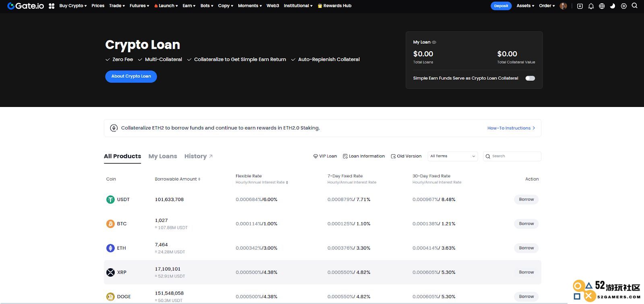
Task: Click BTC flexible rate 0.000114%/1.00%
Action: point(256,224)
